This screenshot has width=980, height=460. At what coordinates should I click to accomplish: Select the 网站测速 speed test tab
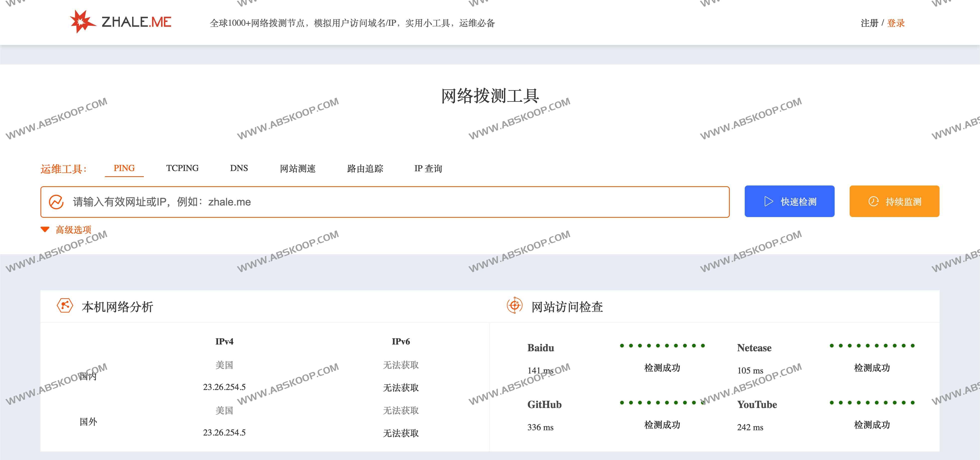tap(298, 168)
